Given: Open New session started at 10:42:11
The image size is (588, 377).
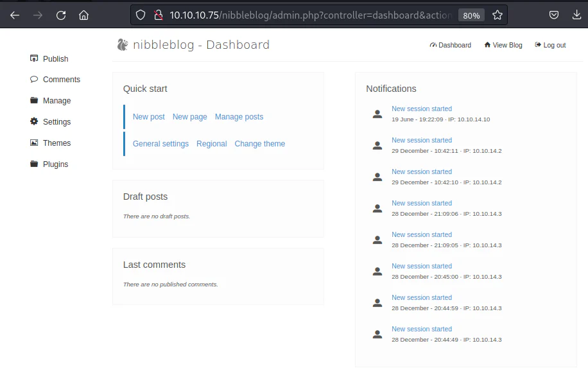Looking at the screenshot, I should 422,140.
